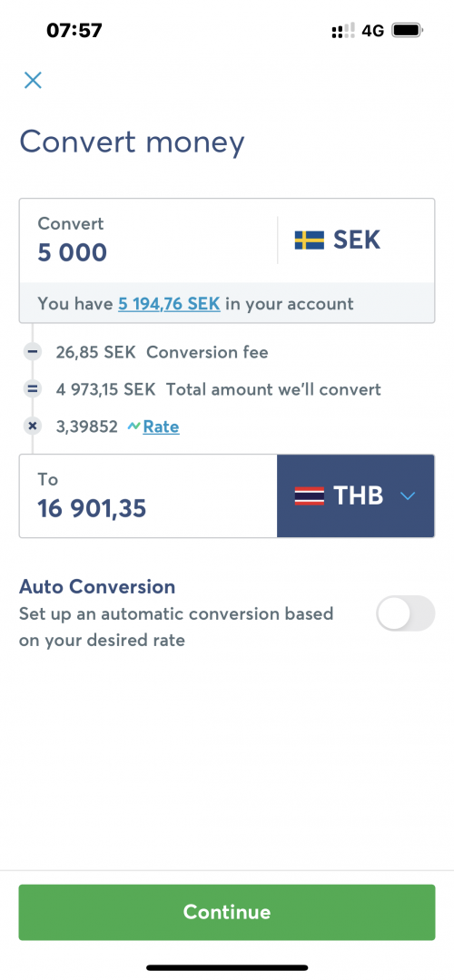This screenshot has width=454, height=980.
Task: Tap the equals total amount icon
Action: coord(33,389)
